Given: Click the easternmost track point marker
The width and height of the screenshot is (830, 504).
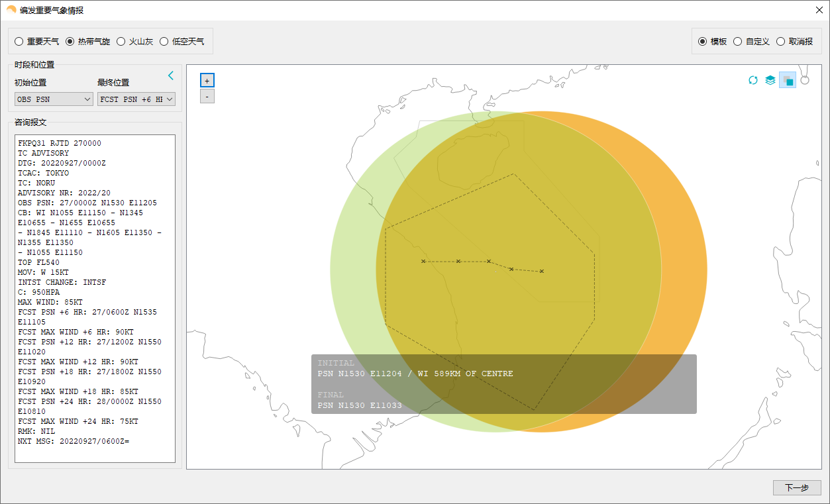Looking at the screenshot, I should [x=542, y=271].
